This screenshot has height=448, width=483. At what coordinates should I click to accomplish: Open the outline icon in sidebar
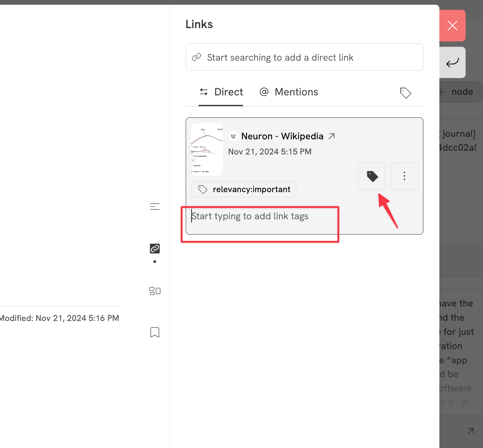tap(155, 207)
